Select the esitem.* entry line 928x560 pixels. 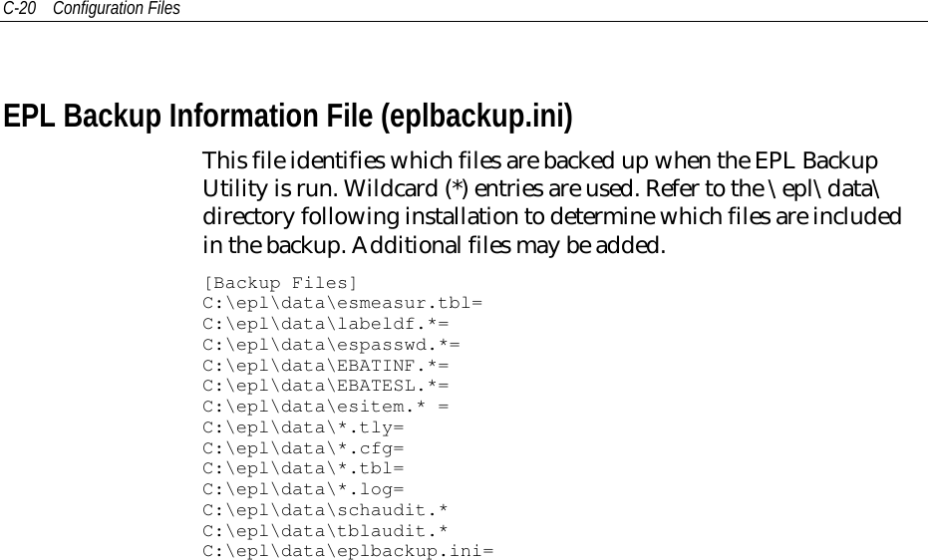326,407
